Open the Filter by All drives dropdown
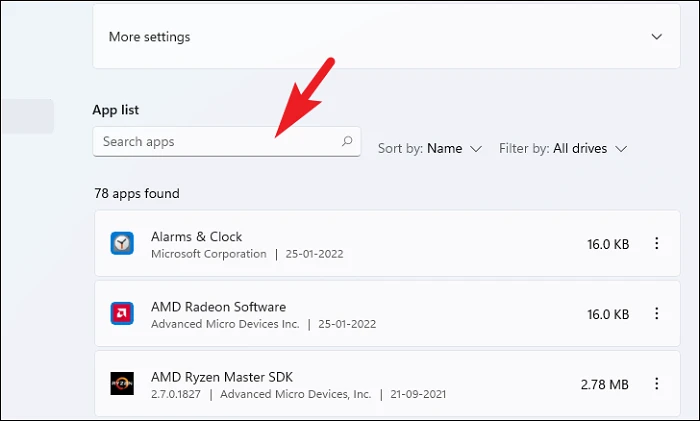 pyautogui.click(x=563, y=148)
